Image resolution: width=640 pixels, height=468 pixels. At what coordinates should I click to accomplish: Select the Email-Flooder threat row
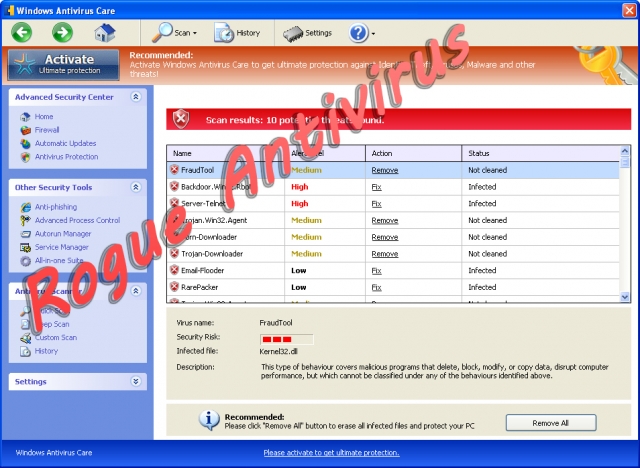pyautogui.click(x=393, y=271)
